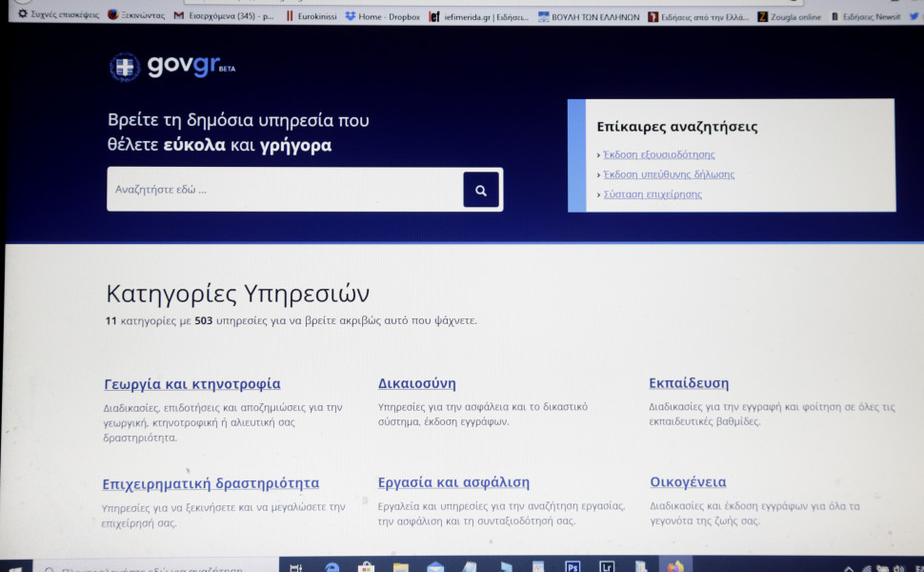Open the ΒΟΥΛΗ ΤΩΝ ΕΛΛΗΝΩΝ bookmark
924x572 pixels.
(590, 16)
